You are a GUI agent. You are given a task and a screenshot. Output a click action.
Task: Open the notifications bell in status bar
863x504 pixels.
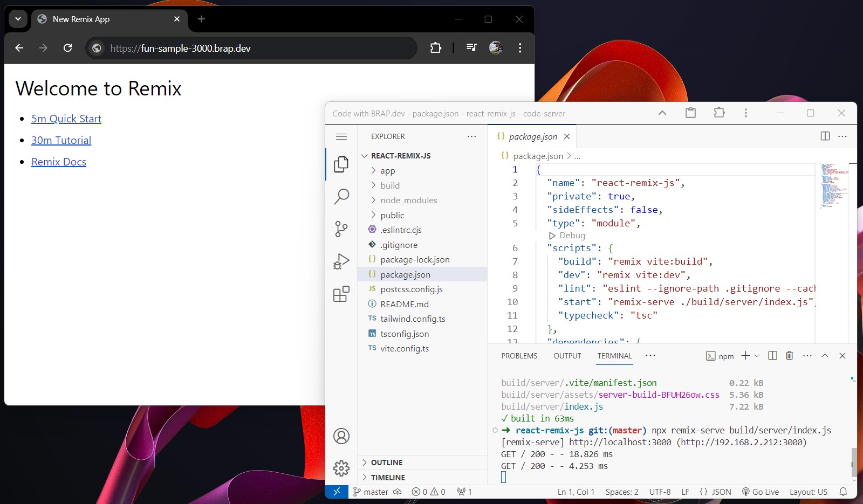point(843,492)
